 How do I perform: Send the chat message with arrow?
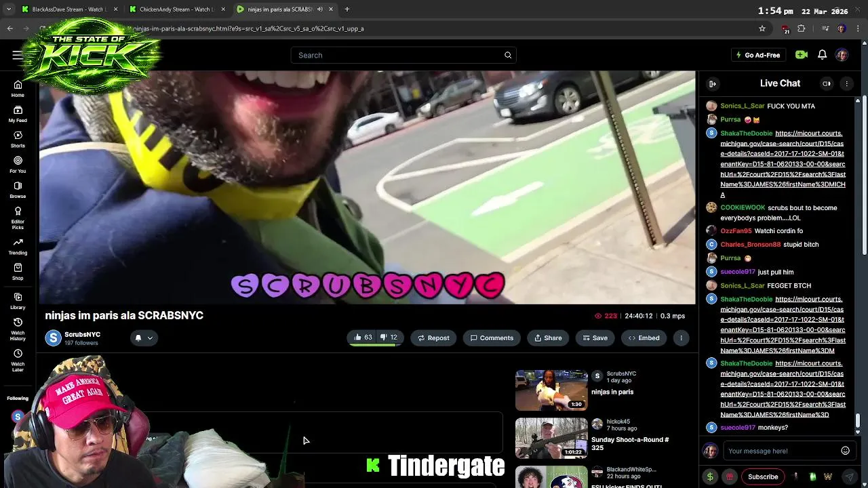(849, 476)
